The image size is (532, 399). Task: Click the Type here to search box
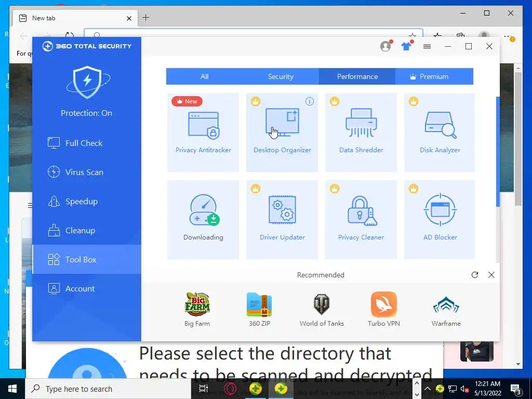[108, 389]
